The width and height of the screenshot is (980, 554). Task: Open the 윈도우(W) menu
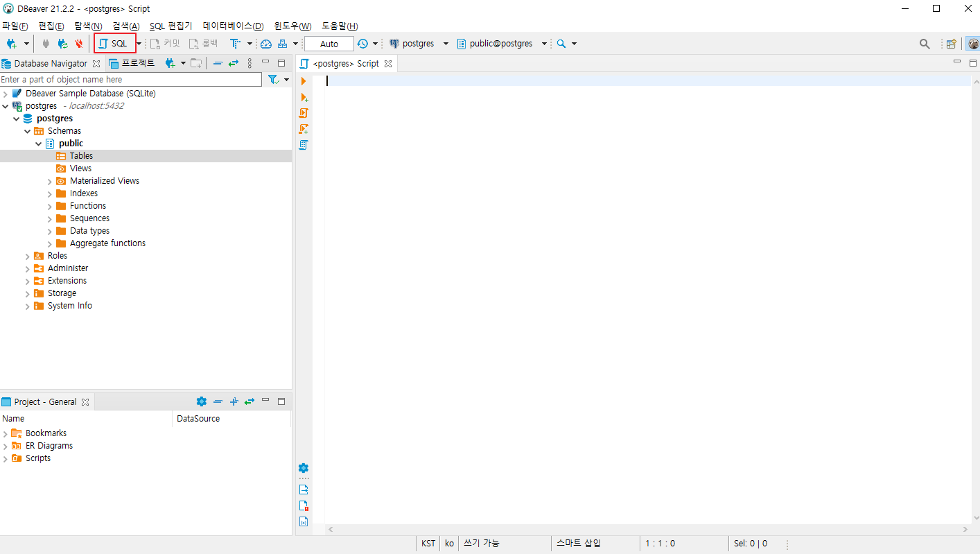(x=292, y=26)
